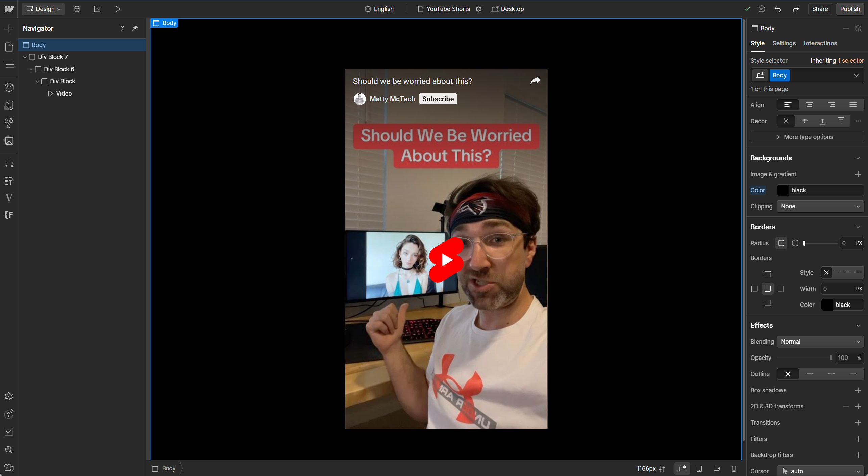Collapse Div Block 6 in Navigator
The width and height of the screenshot is (868, 476).
click(x=31, y=69)
